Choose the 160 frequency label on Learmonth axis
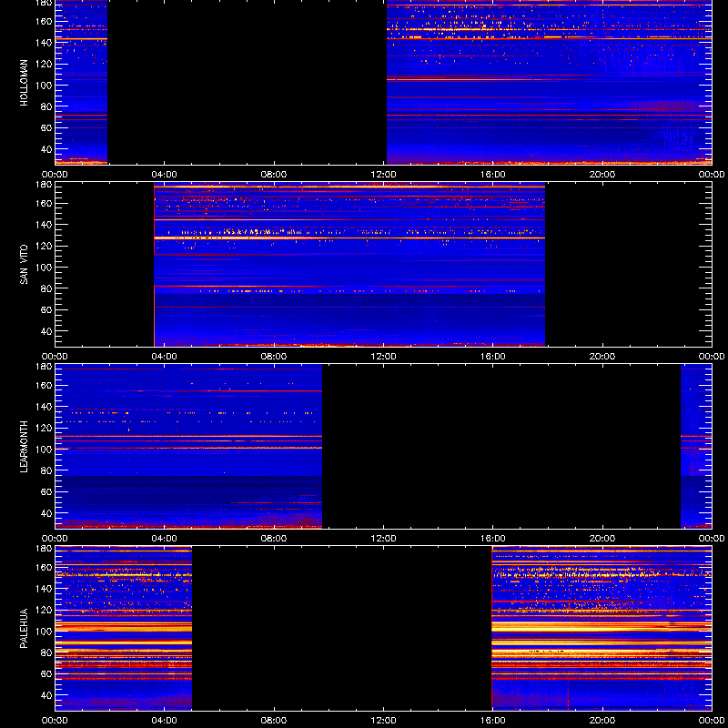728x728 pixels. [x=45, y=385]
